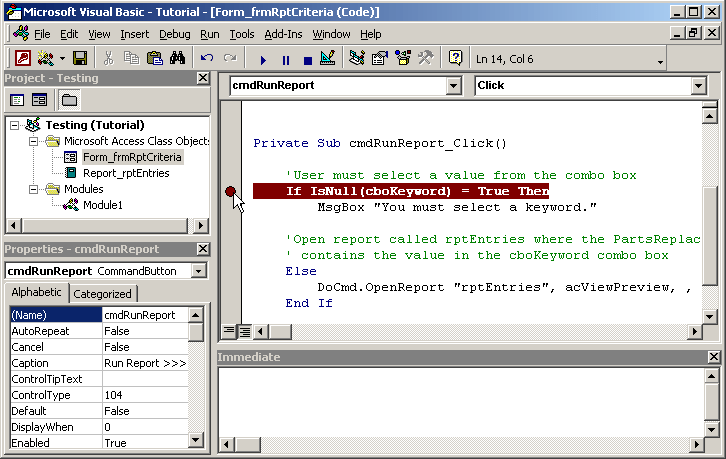Open the Properties object selector dropdown
Viewport: 726px width, 459px height.
pyautogui.click(x=199, y=271)
